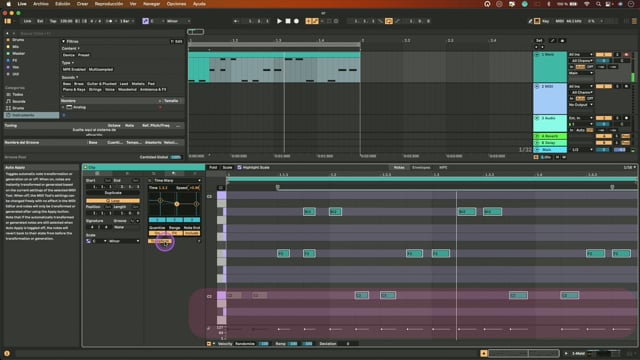The width and height of the screenshot is (640, 360).
Task: Open macOS Spotlight search icon
Action: [x=598, y=4]
